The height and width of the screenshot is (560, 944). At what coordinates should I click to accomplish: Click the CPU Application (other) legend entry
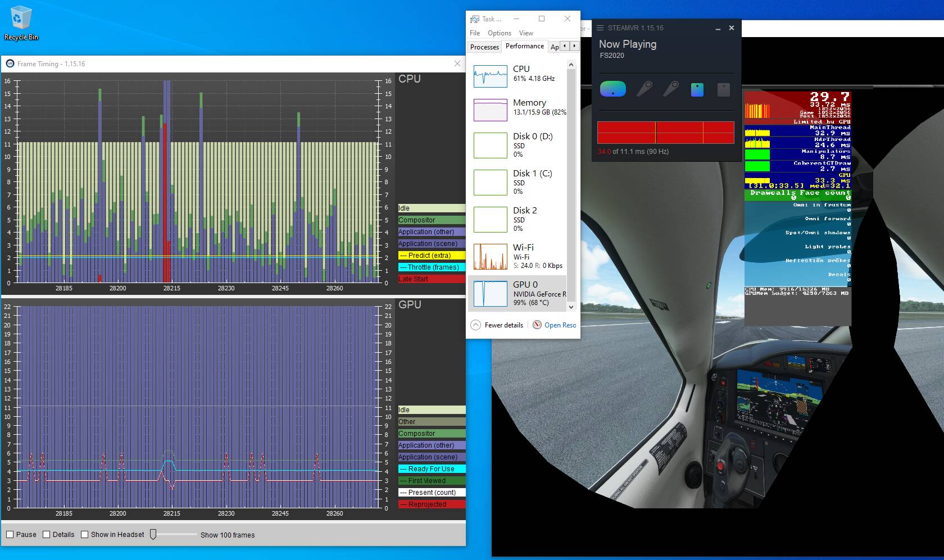432,232
